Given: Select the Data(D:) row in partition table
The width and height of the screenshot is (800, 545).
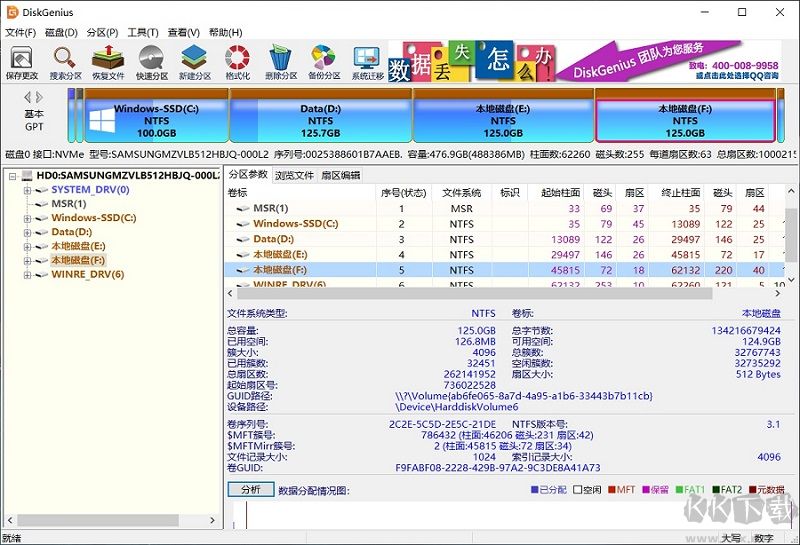Looking at the screenshot, I should coord(272,239).
